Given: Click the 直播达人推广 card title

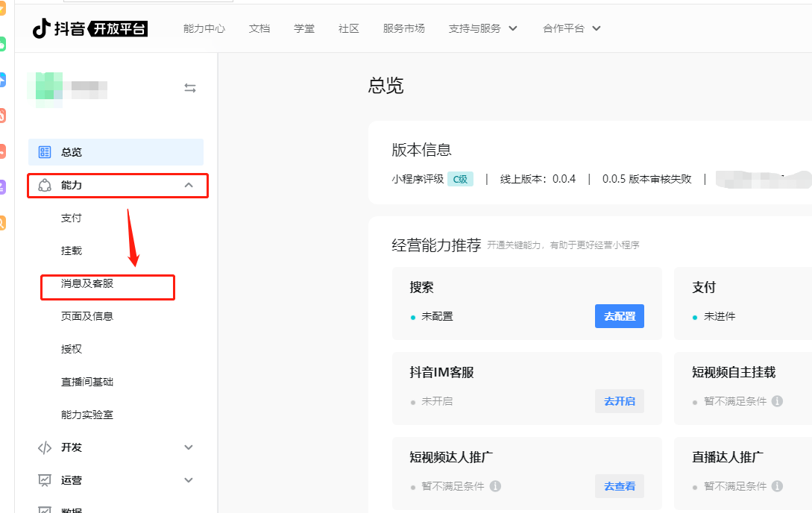Looking at the screenshot, I should (728, 457).
